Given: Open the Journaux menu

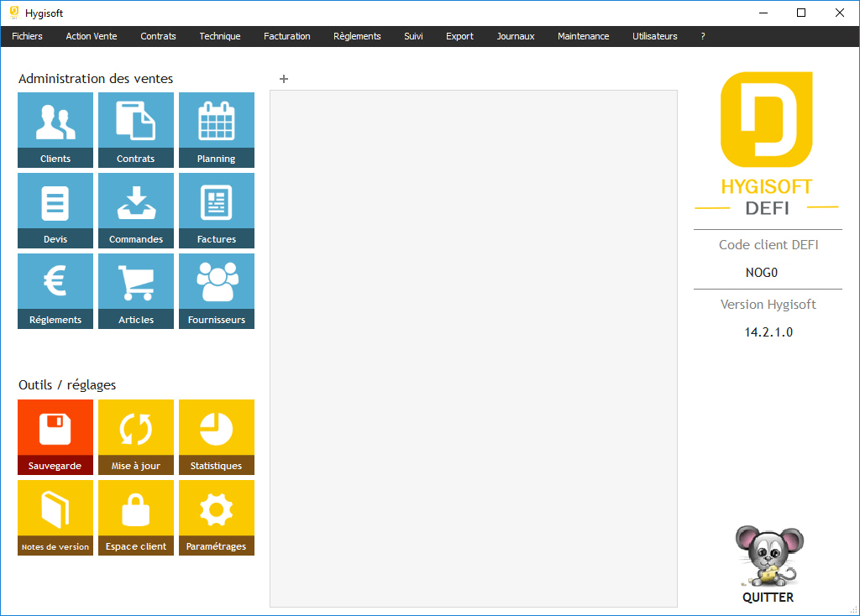Looking at the screenshot, I should [x=516, y=36].
